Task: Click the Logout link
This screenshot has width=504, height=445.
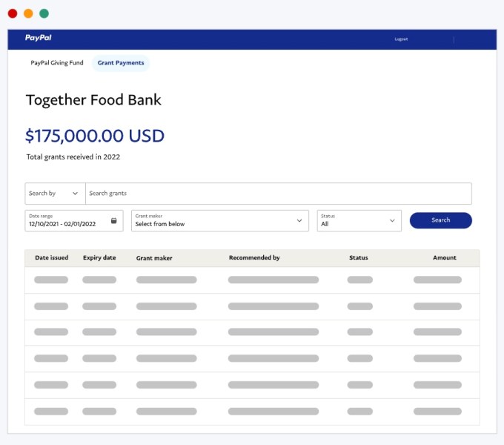Action: tap(401, 39)
